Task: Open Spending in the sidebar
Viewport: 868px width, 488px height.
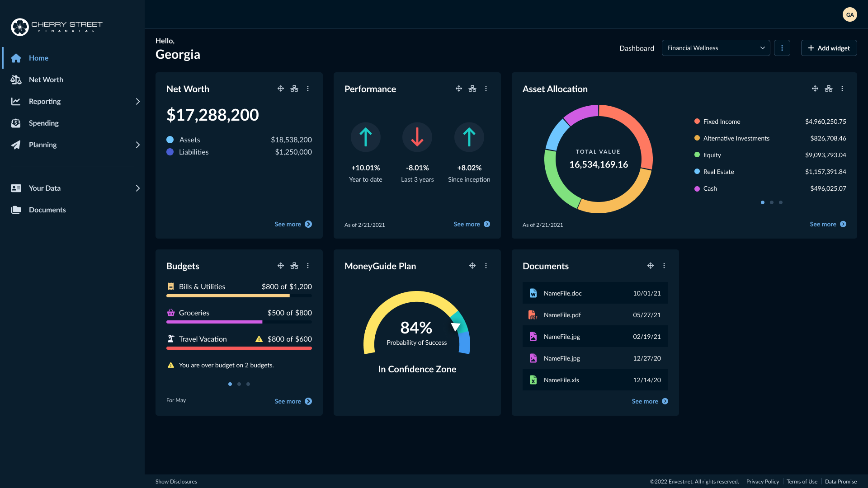Action: tap(72, 123)
